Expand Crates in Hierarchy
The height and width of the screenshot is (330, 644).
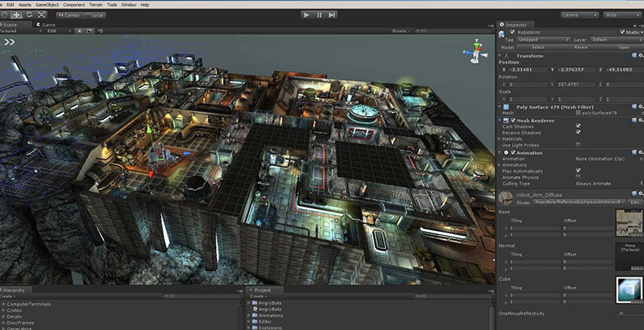tap(4, 310)
